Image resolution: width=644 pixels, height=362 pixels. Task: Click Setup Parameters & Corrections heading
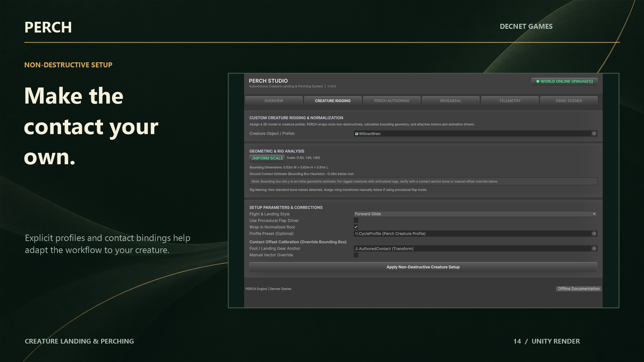coord(286,207)
